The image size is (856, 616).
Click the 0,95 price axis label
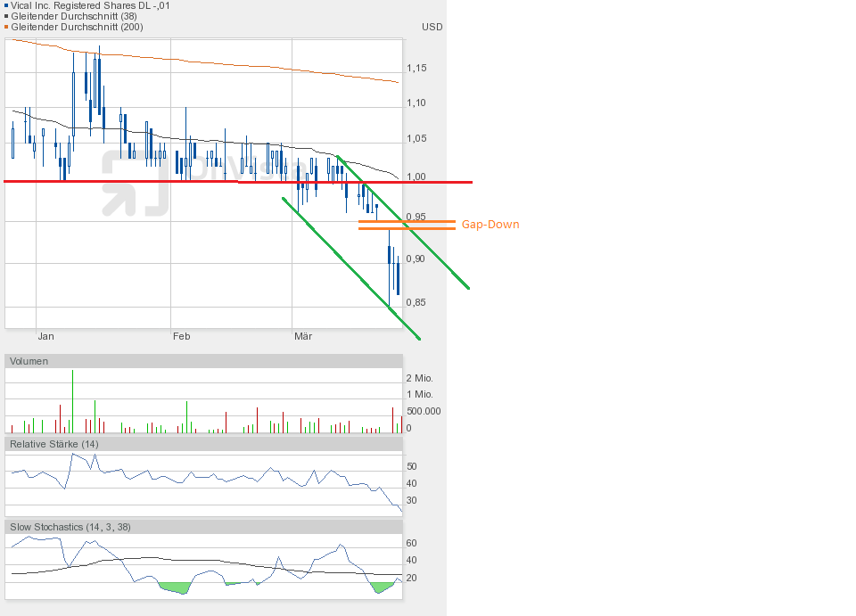click(x=416, y=217)
